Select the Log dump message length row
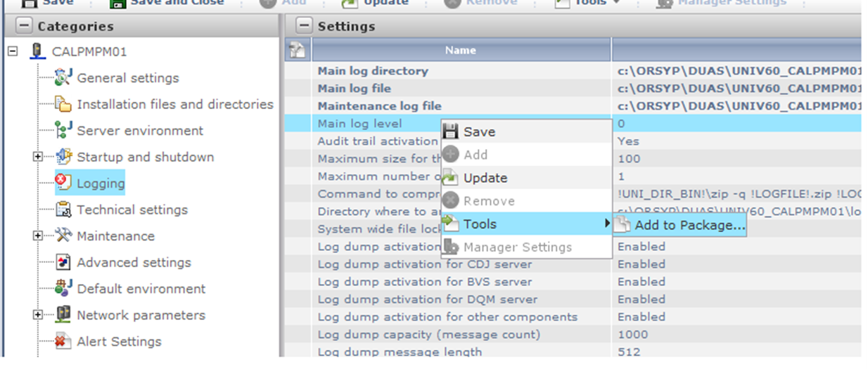This screenshot has height=369, width=868. coord(400,351)
